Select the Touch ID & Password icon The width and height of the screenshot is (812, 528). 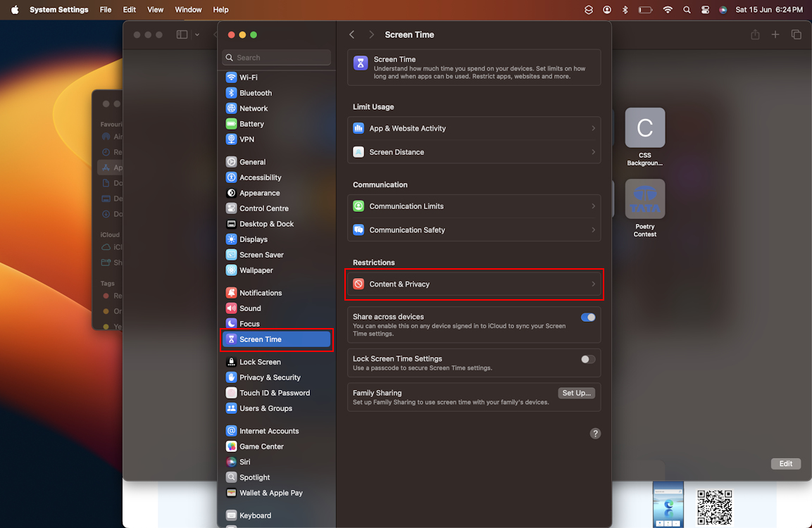click(231, 393)
